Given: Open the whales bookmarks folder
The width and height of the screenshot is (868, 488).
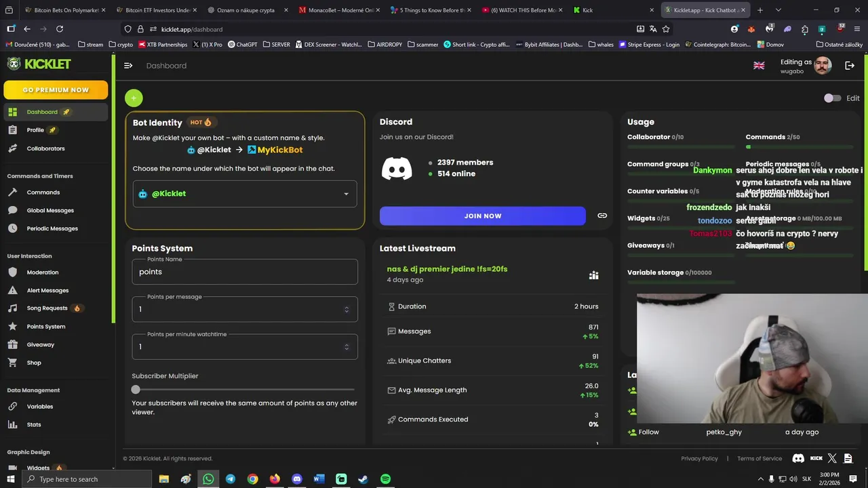Looking at the screenshot, I should pyautogui.click(x=601, y=45).
